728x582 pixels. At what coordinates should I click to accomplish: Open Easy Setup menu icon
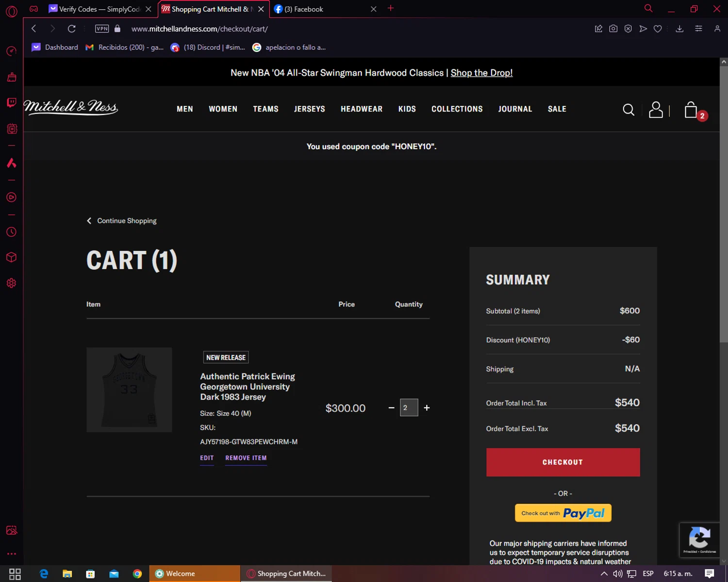(698, 29)
